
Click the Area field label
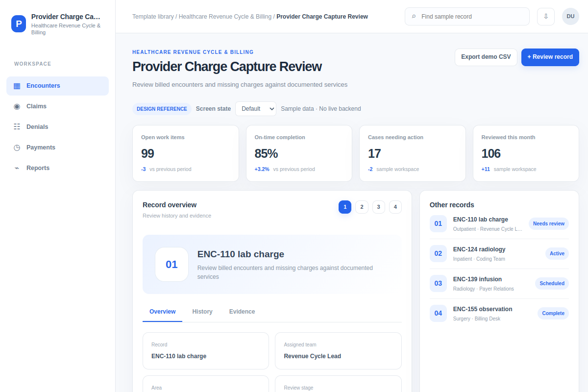point(157,388)
